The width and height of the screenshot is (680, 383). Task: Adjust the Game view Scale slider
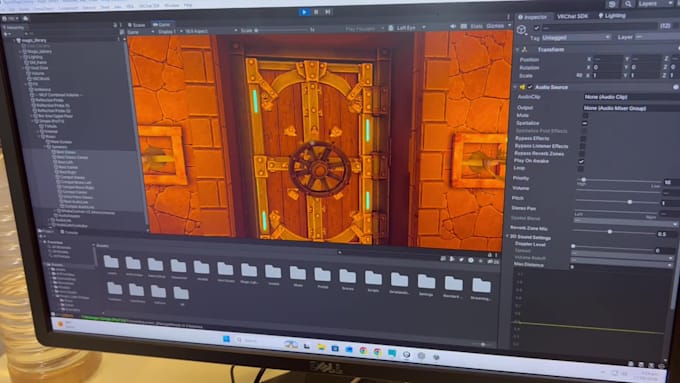pos(281,30)
